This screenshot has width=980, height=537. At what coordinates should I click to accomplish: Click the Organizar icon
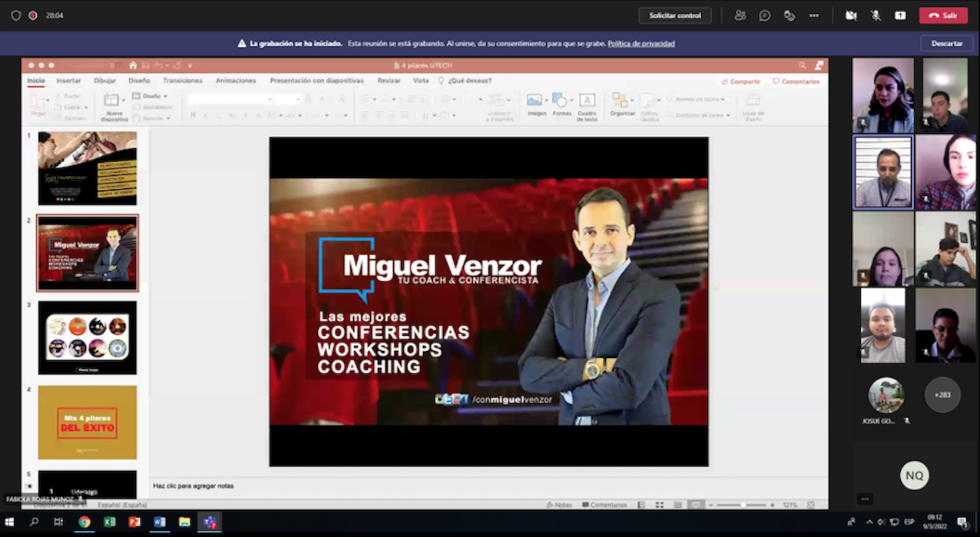click(x=619, y=101)
